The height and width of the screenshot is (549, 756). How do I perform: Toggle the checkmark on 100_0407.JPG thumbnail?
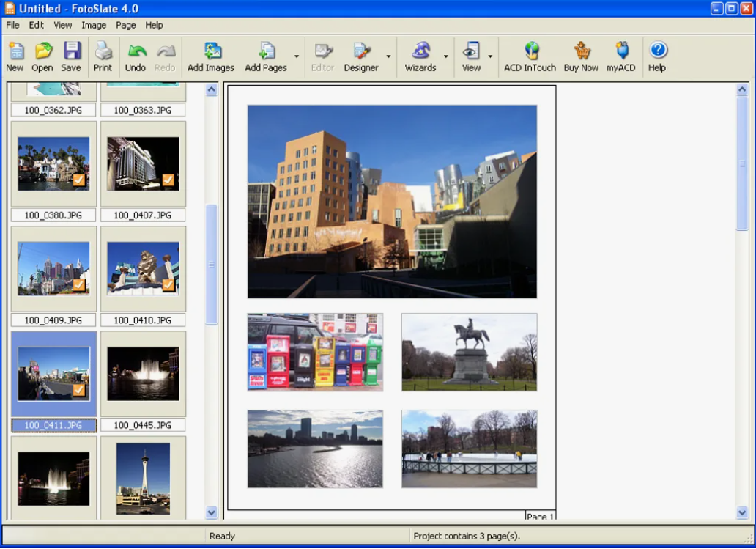pos(168,180)
